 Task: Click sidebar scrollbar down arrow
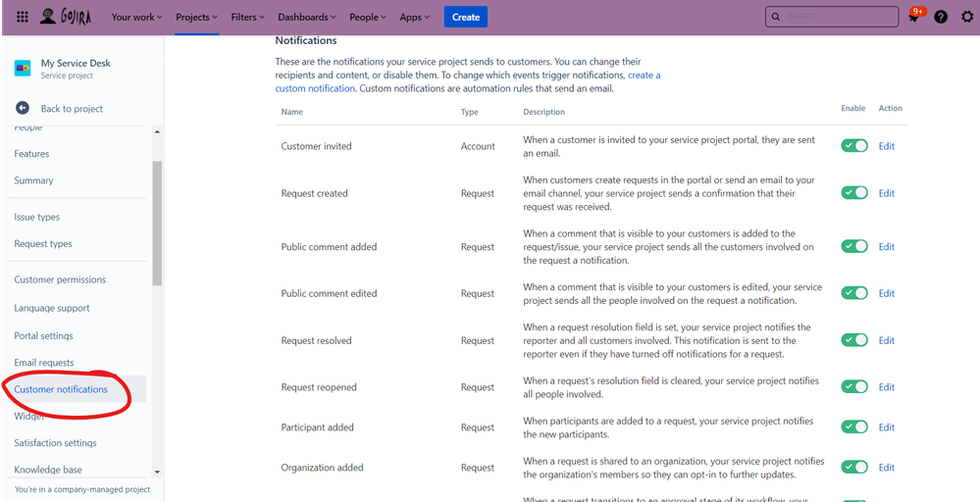[157, 472]
